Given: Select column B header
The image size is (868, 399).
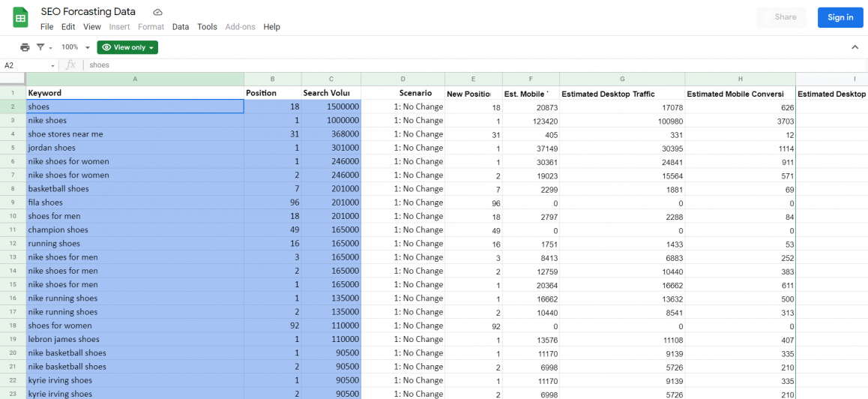Looking at the screenshot, I should 273,79.
